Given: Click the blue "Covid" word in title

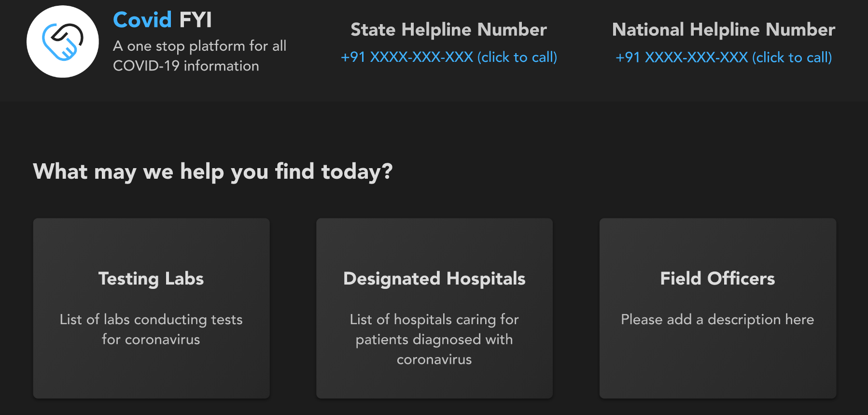Looking at the screenshot, I should tap(142, 20).
